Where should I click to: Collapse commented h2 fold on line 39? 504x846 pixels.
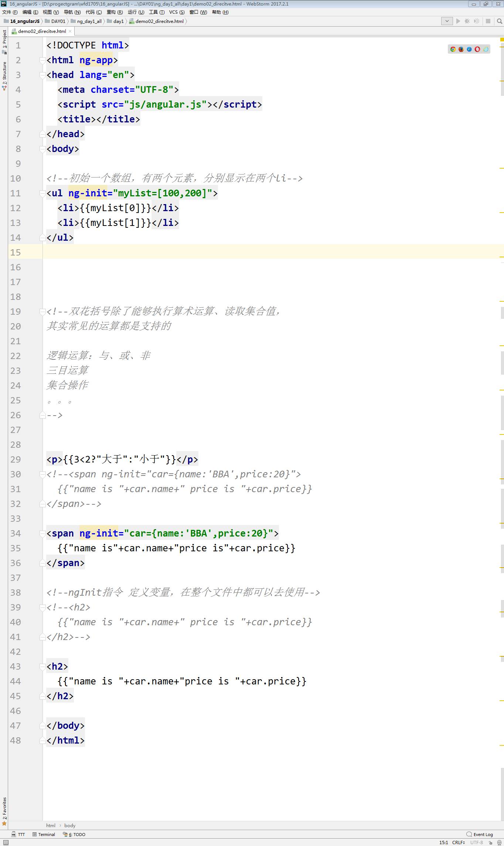coord(42,608)
